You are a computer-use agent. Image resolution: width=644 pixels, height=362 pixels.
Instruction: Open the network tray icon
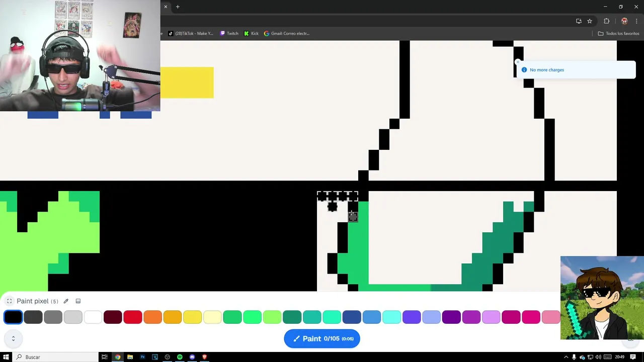coord(590,357)
